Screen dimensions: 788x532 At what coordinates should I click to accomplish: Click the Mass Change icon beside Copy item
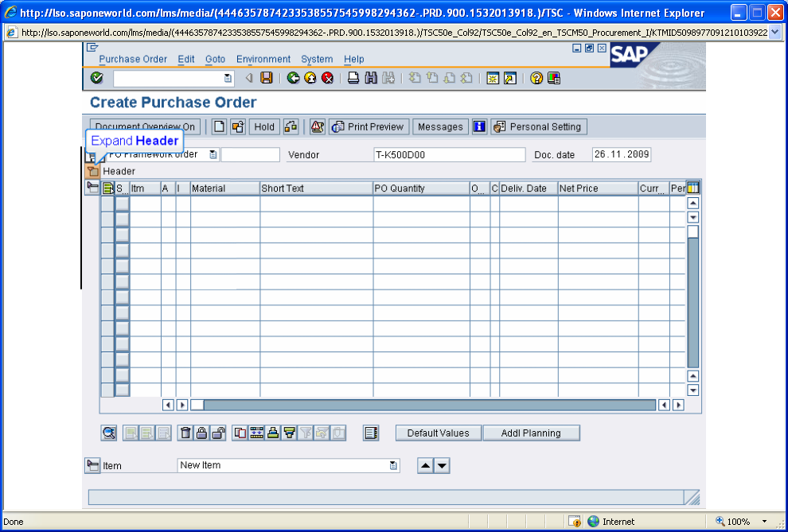pos(257,433)
